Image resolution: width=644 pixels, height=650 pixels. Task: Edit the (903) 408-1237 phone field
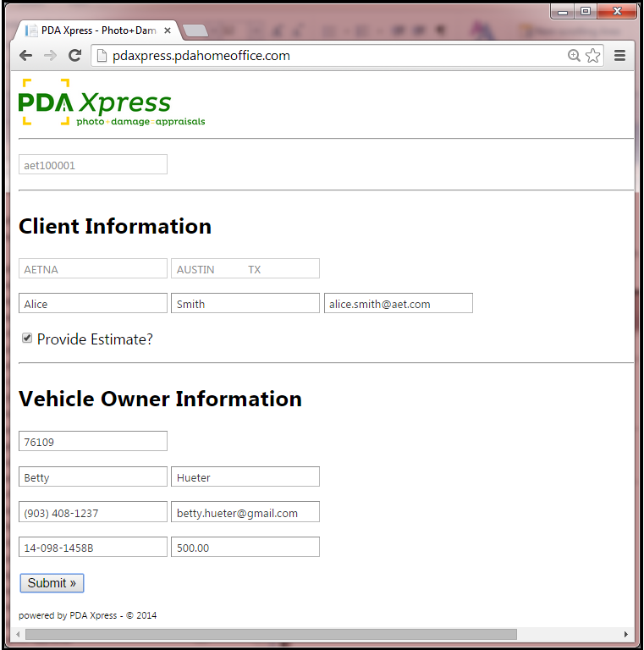coord(93,512)
